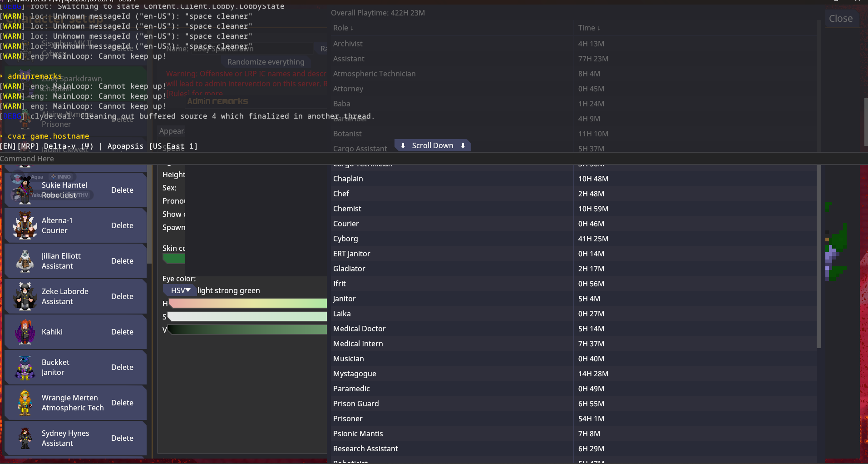The width and height of the screenshot is (868, 464).
Task: Select the Cyborg row in playtime list
Action: [573, 239]
